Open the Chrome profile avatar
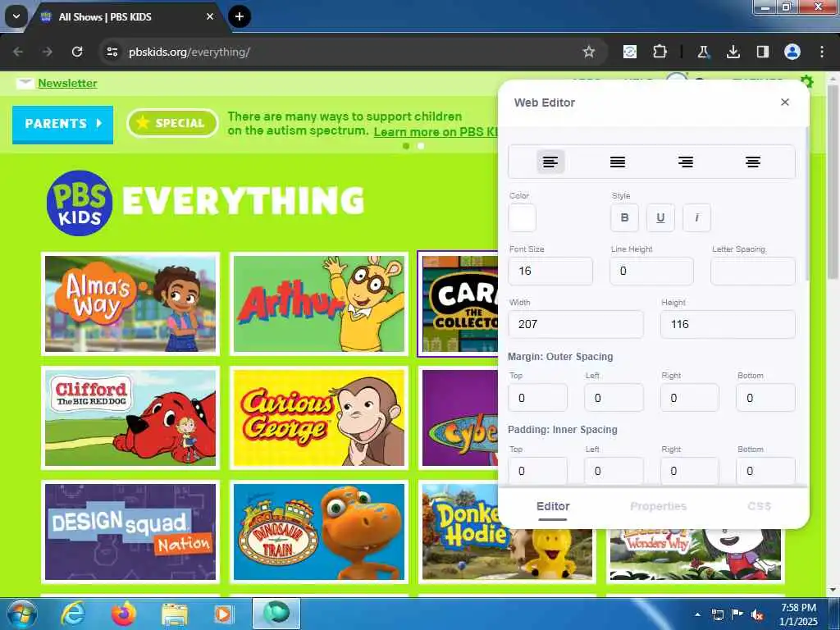The height and width of the screenshot is (630, 840). point(792,52)
